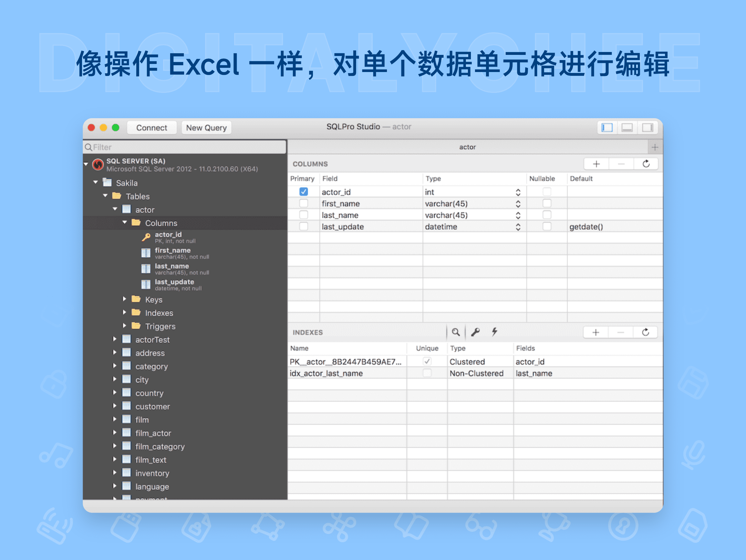Click the magnifier icon in the INDEXES toolbar
Screen dimensions: 746x560
pos(456,332)
